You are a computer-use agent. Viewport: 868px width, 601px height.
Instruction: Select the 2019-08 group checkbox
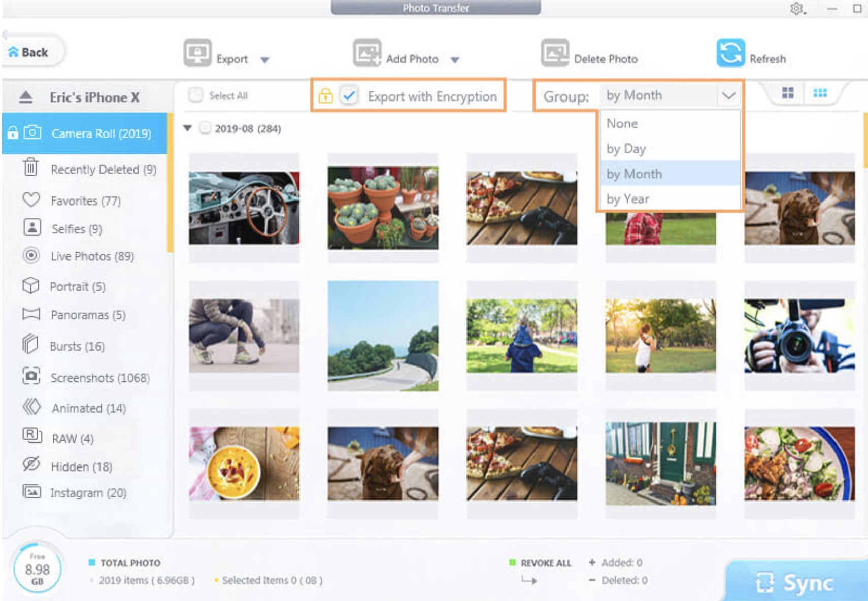click(205, 128)
